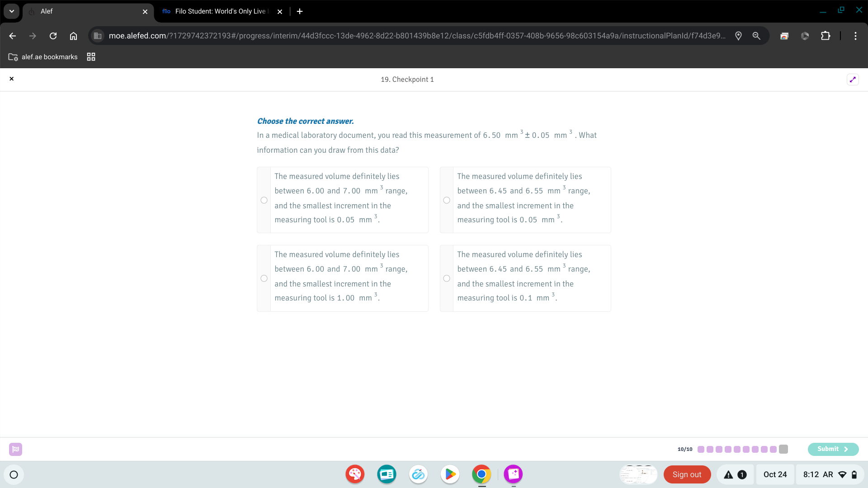
Task: Click the zoom magnifier in address bar
Action: 756,36
